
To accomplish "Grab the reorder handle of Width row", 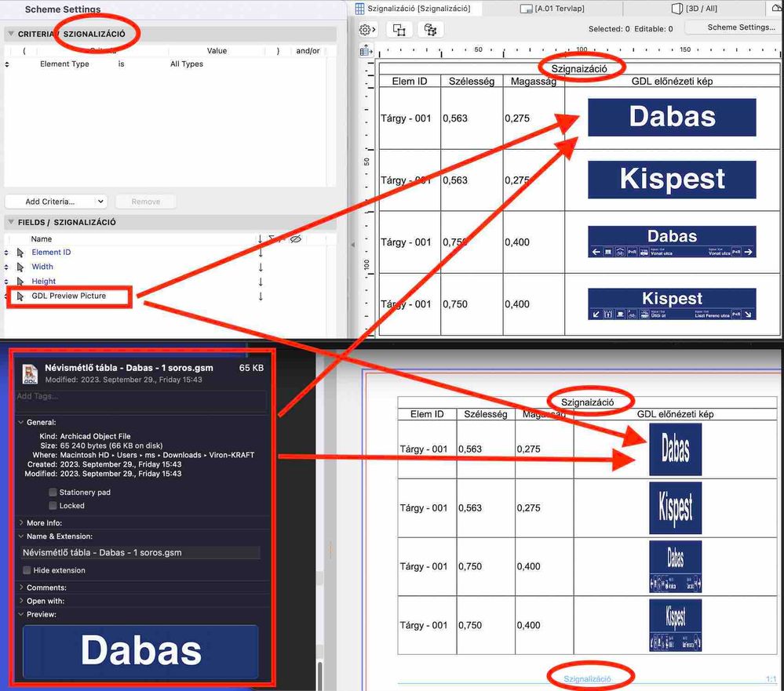I will 6,267.
